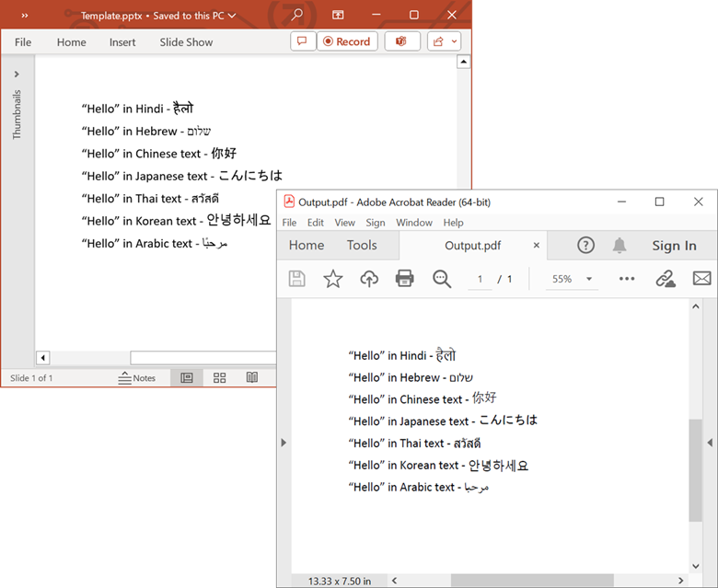The image size is (718, 588).
Task: Click the Acrobat help question mark icon
Action: [x=585, y=246]
